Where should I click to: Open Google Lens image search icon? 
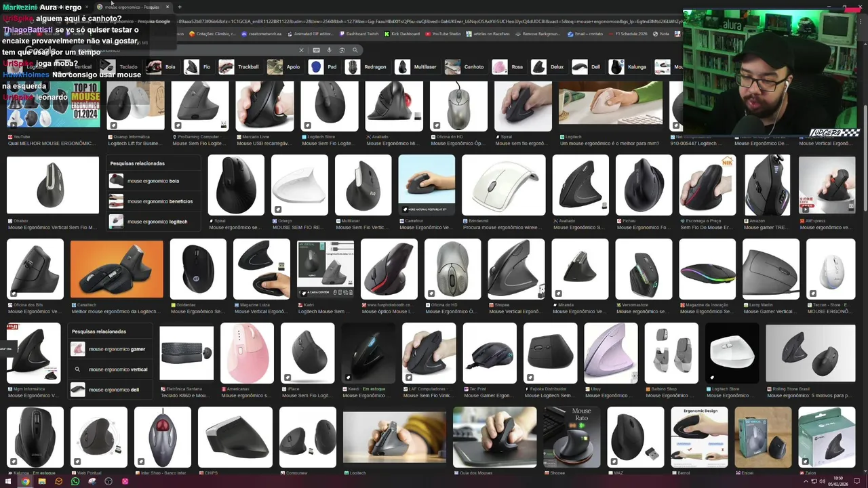coord(342,50)
